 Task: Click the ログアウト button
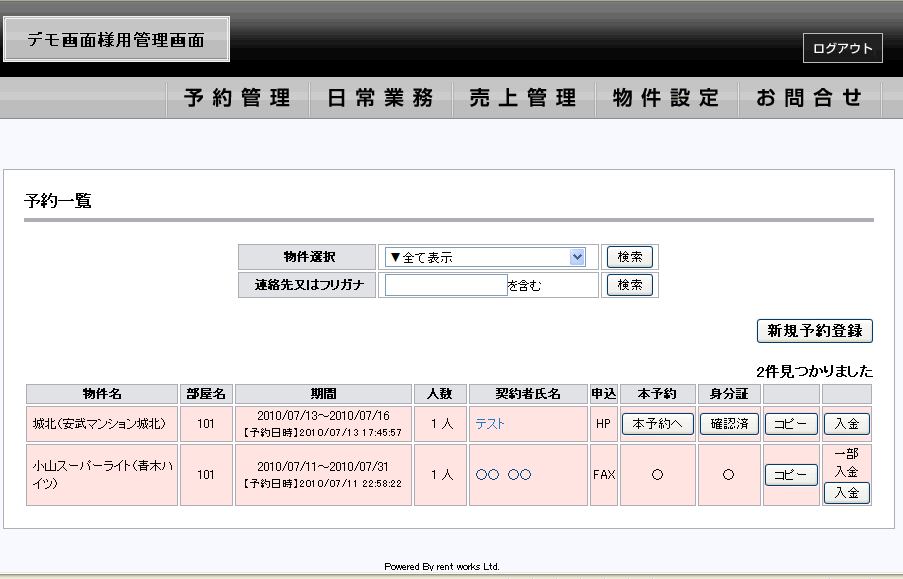pyautogui.click(x=843, y=48)
